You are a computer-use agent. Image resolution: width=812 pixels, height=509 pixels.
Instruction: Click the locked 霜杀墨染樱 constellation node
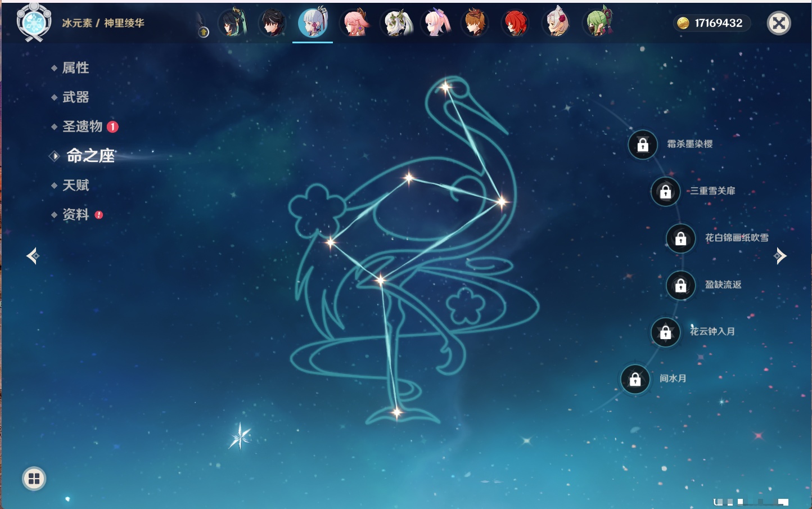(643, 145)
